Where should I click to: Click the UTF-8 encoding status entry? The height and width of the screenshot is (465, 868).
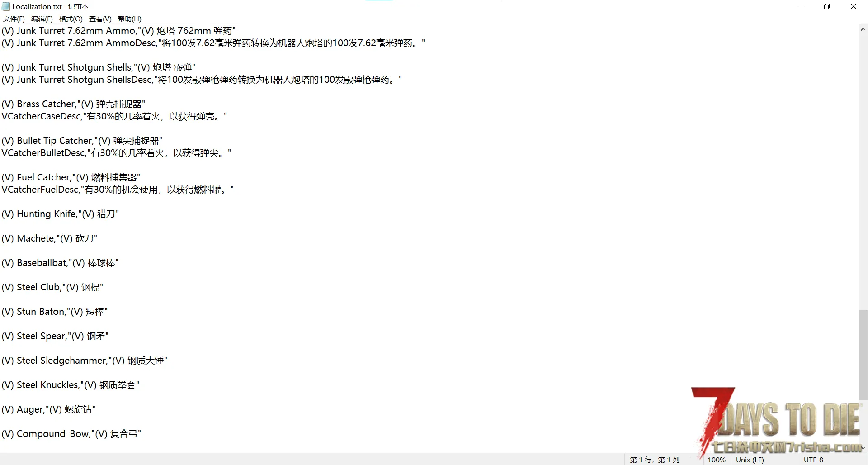[x=814, y=460]
